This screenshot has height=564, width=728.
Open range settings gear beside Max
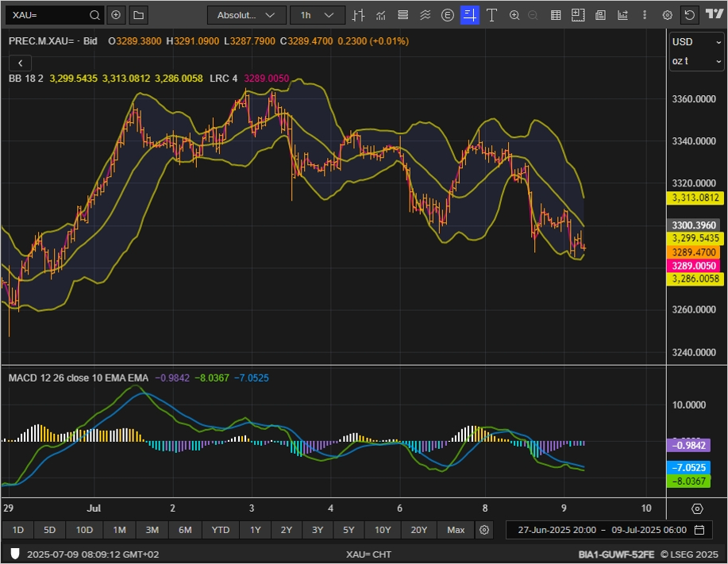click(x=483, y=530)
